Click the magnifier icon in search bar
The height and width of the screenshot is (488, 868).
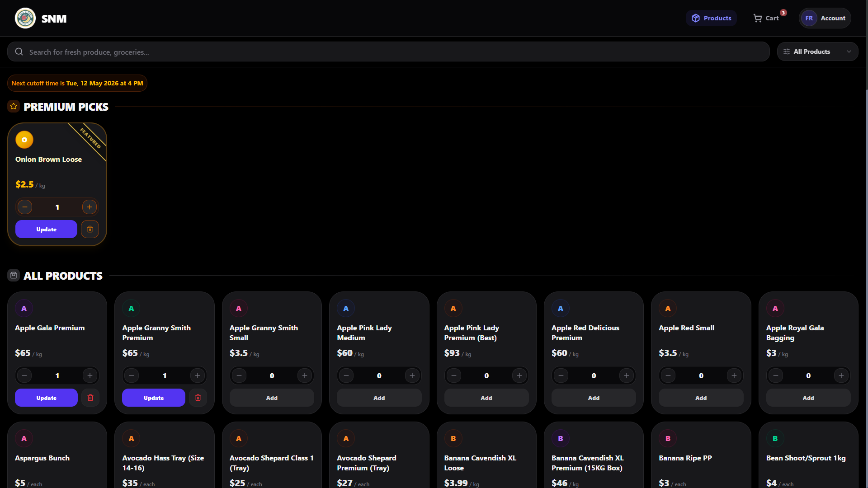(x=19, y=52)
